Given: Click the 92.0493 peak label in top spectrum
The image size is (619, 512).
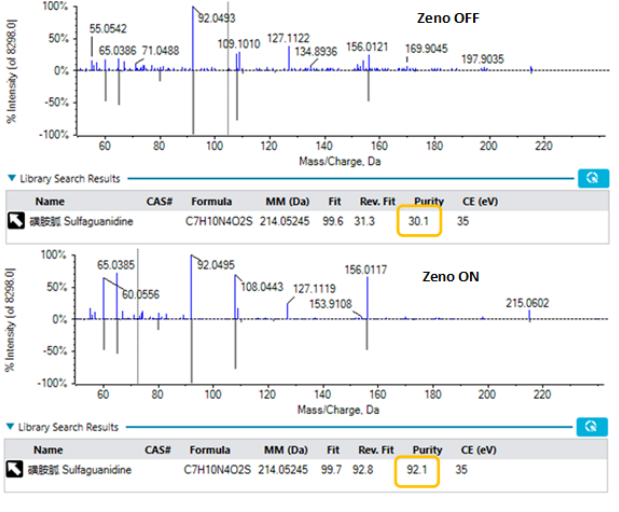Looking at the screenshot, I should click(x=217, y=18).
